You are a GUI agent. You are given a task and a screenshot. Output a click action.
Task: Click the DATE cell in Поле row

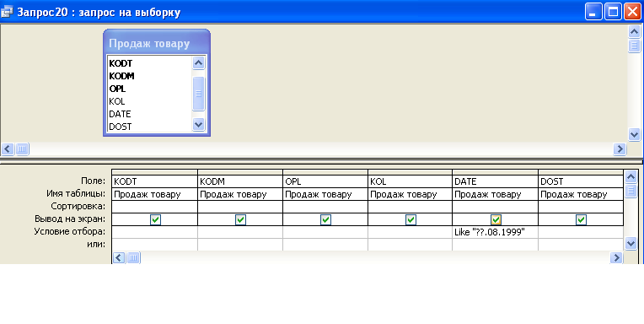click(495, 181)
